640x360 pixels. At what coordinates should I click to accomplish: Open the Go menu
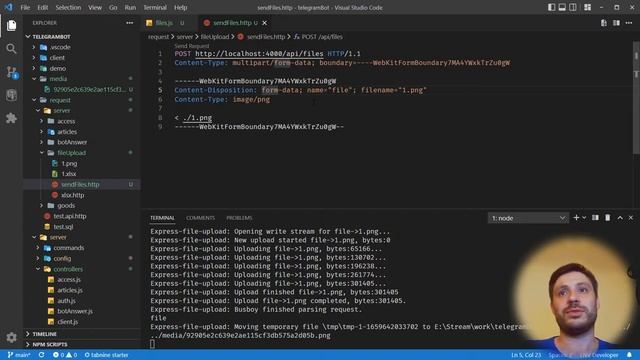click(x=113, y=7)
